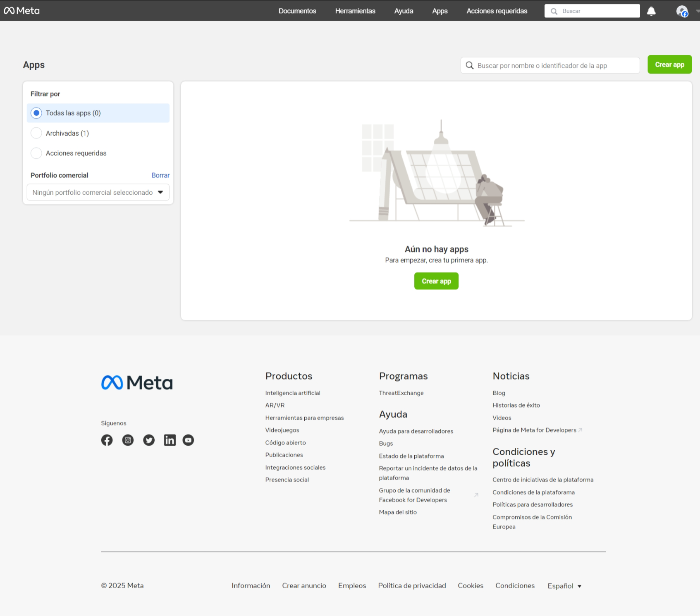Click the Meta logo in header

click(22, 11)
